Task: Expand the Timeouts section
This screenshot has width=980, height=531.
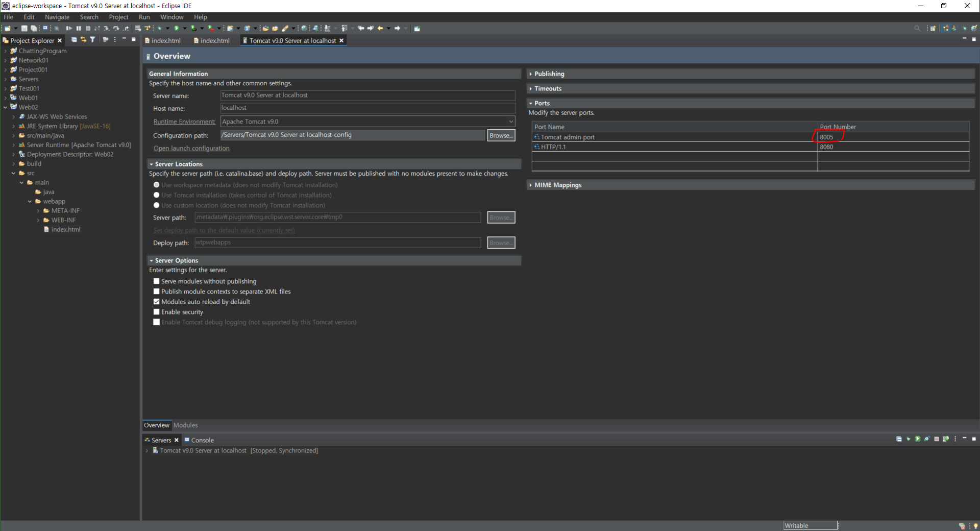Action: (x=531, y=89)
